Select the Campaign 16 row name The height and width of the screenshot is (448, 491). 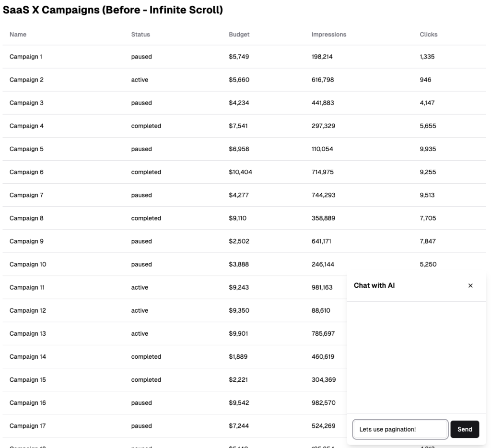pos(28,403)
